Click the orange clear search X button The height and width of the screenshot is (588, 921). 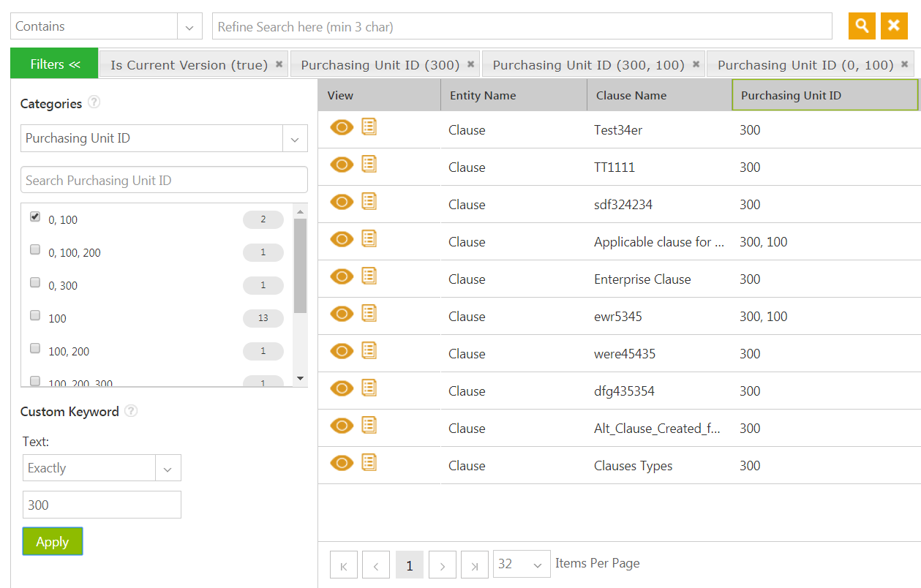pos(894,26)
